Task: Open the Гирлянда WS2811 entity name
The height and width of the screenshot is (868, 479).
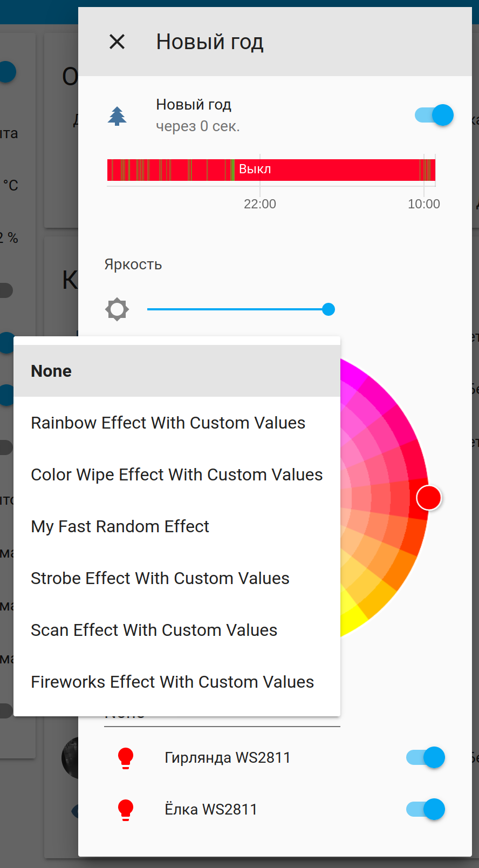Action: [x=227, y=758]
